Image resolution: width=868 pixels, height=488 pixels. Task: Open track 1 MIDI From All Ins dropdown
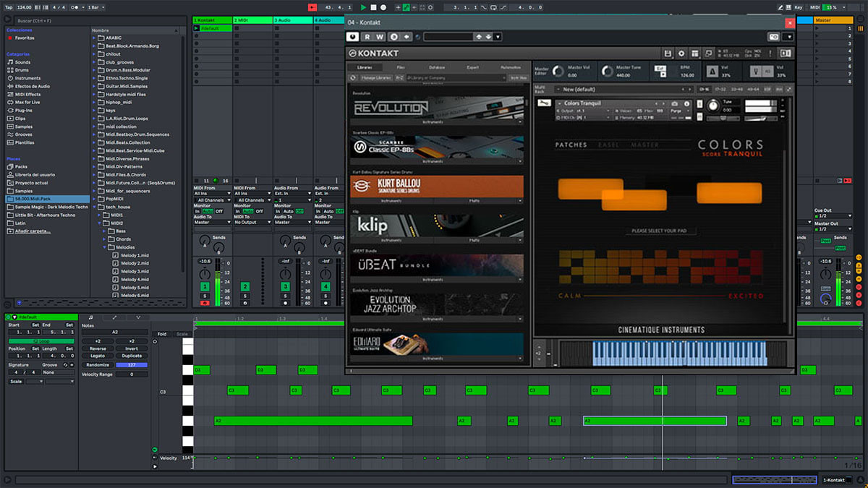212,194
